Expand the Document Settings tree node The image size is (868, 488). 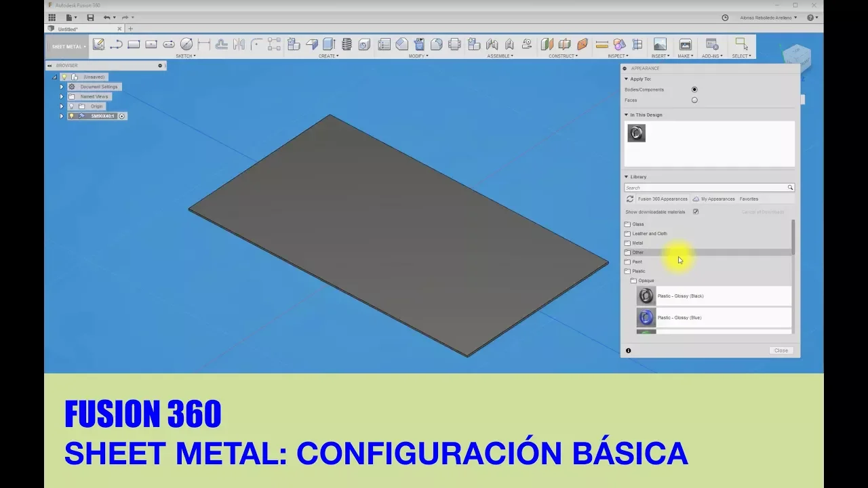[x=62, y=87]
